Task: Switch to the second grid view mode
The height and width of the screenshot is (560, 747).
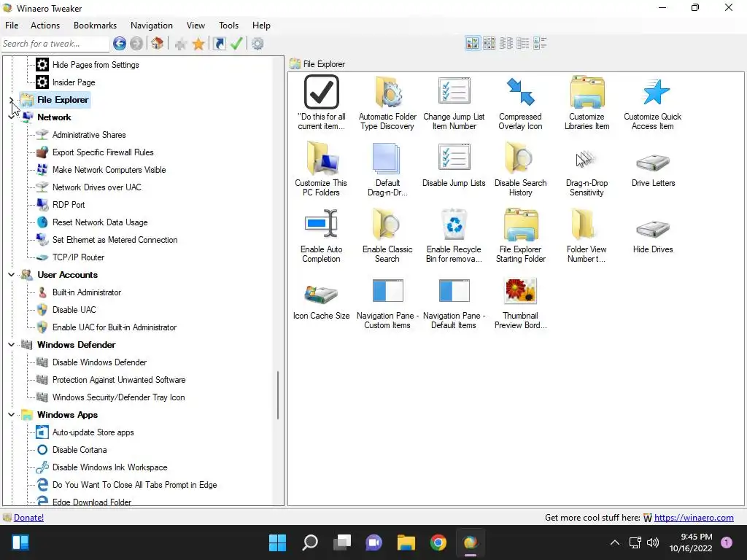Action: 489,43
